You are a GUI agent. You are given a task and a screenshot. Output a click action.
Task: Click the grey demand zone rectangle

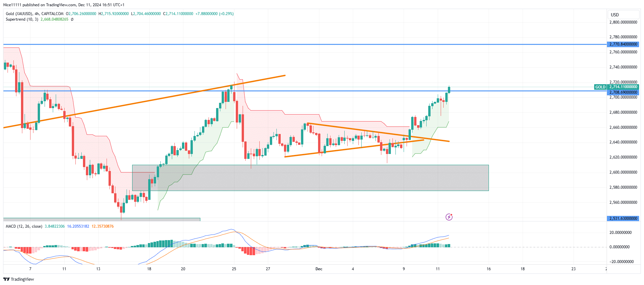coord(310,178)
